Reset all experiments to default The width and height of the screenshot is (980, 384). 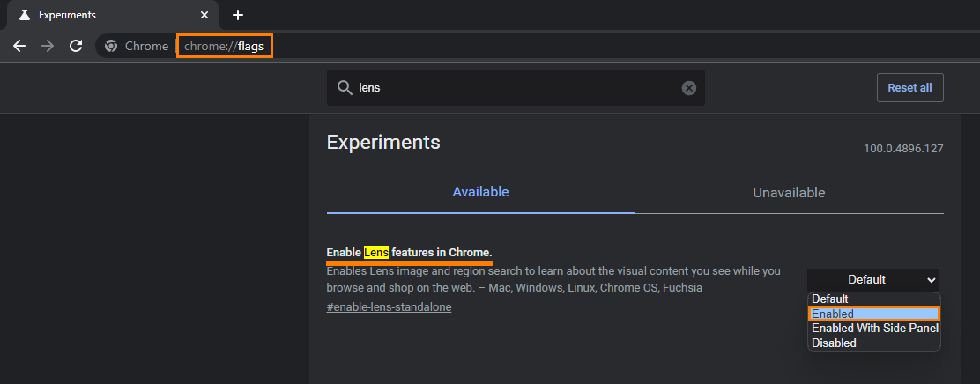click(910, 87)
